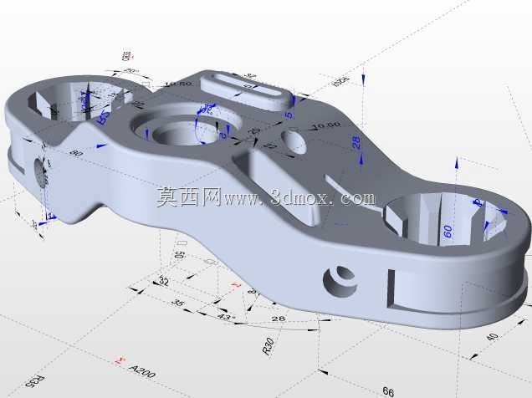532x398 pixels.
Task: Click the "90" dimension on left side
Action: click(x=76, y=153)
